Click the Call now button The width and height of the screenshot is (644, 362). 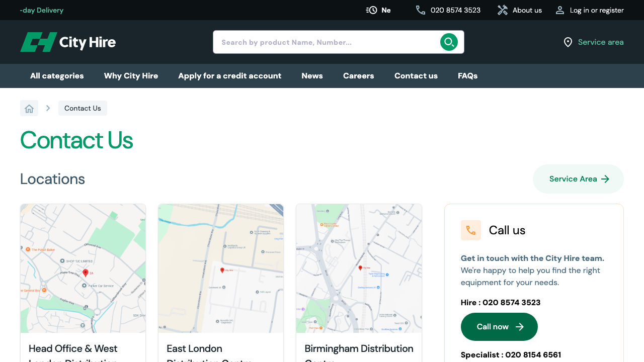point(499,327)
